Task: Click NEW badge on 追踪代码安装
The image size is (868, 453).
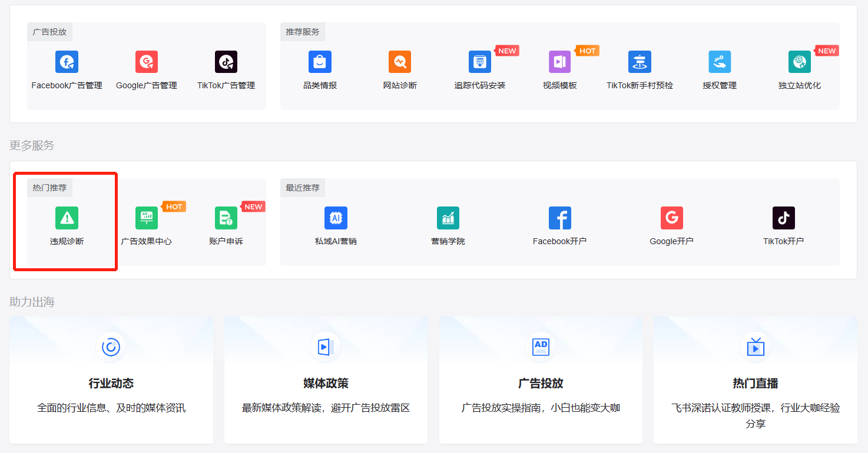Action: (x=507, y=51)
